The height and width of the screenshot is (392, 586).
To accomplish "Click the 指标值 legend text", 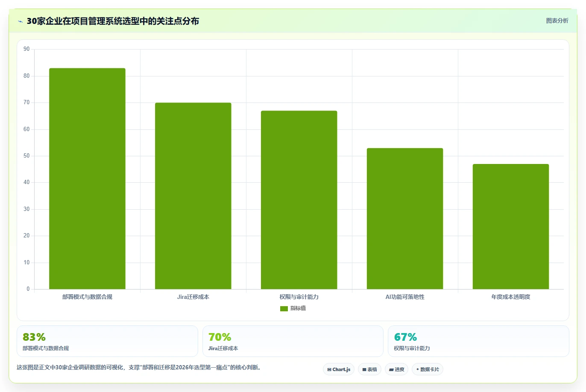I will pos(298,308).
